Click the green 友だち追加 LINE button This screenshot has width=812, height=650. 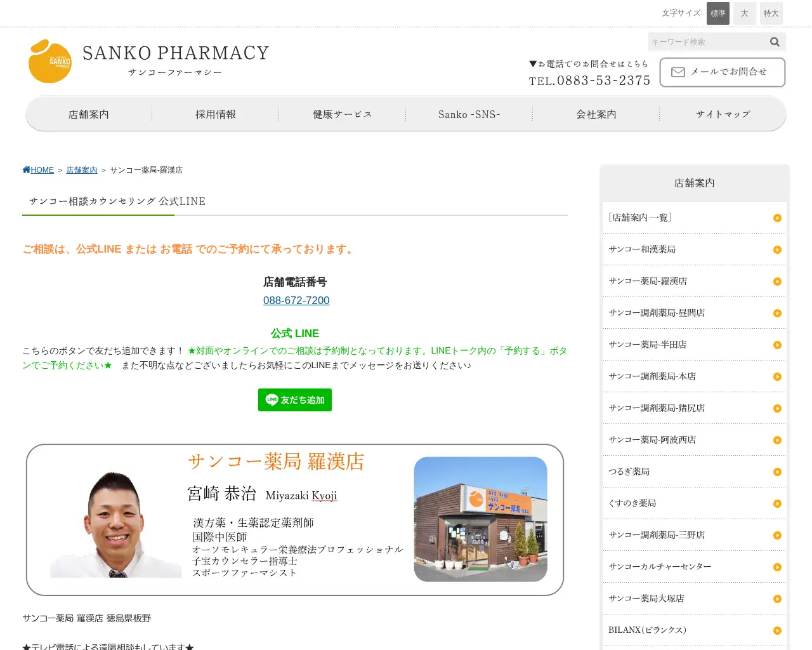coord(295,400)
